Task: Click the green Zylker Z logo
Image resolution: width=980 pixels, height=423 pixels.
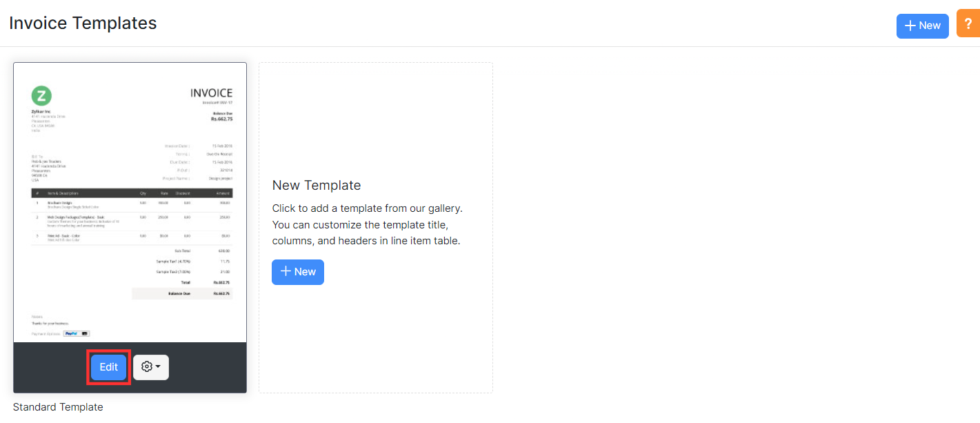Action: pos(41,96)
